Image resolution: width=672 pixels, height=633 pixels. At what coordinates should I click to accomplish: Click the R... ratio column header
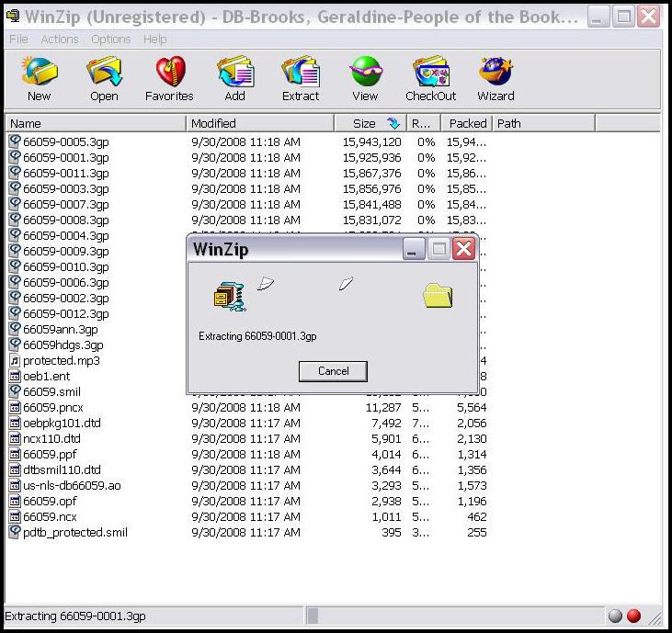point(424,123)
